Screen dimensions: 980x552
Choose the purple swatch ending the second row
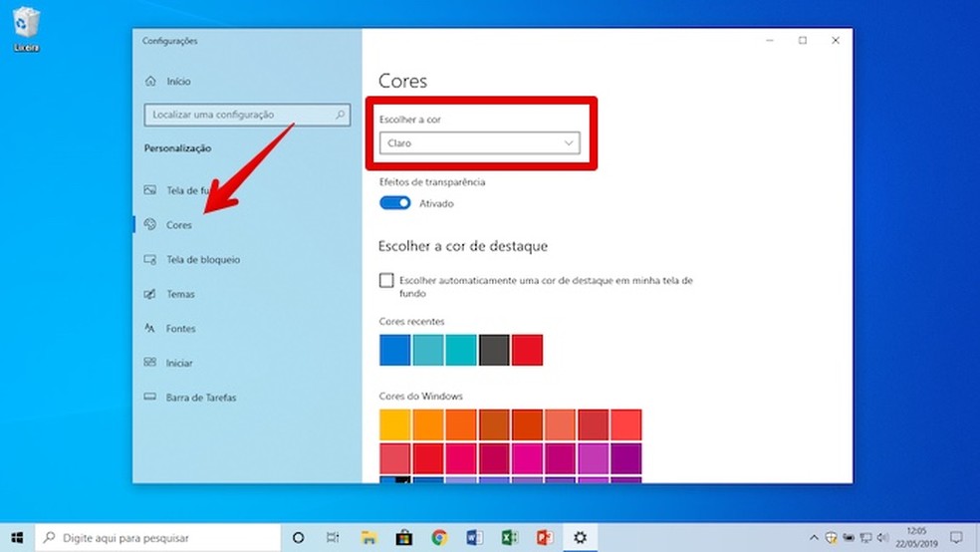626,458
